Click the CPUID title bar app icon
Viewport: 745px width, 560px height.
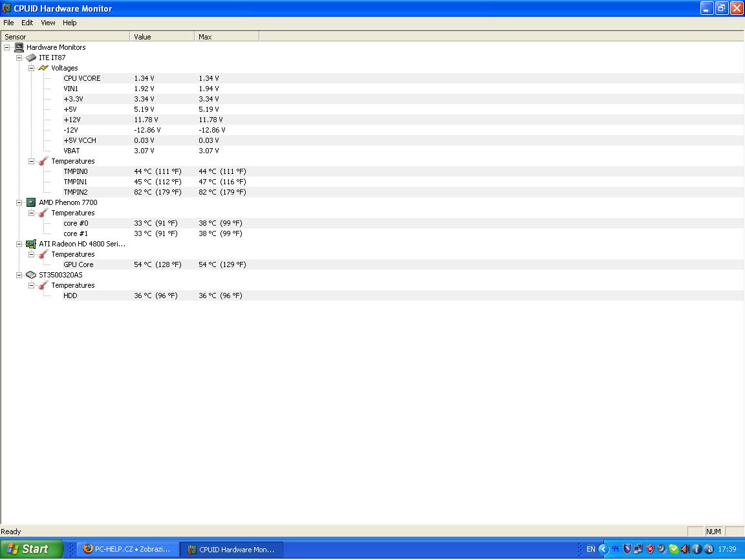pos(6,8)
